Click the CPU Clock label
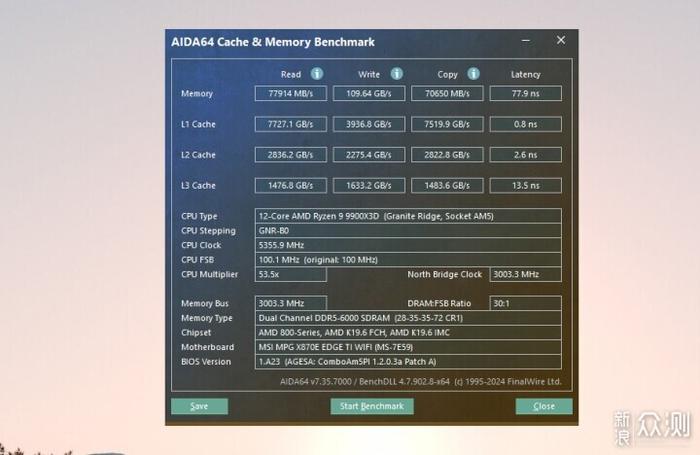Viewport: 700px width, 455px height. pyautogui.click(x=201, y=245)
